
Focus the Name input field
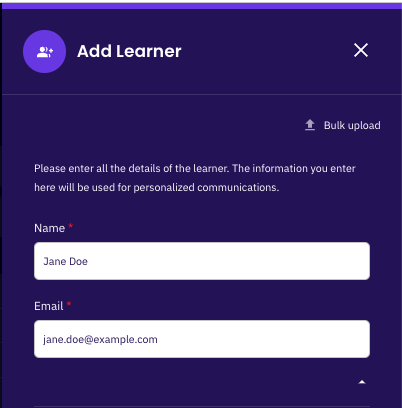click(202, 261)
